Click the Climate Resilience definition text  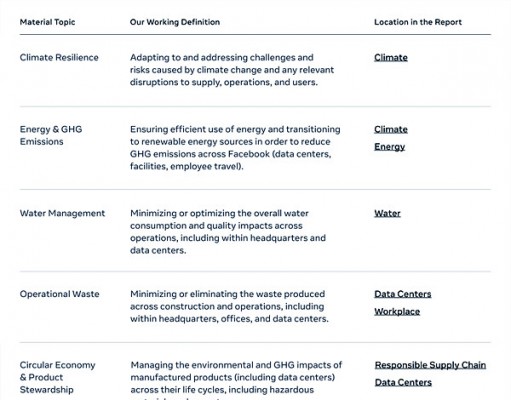[232, 70]
